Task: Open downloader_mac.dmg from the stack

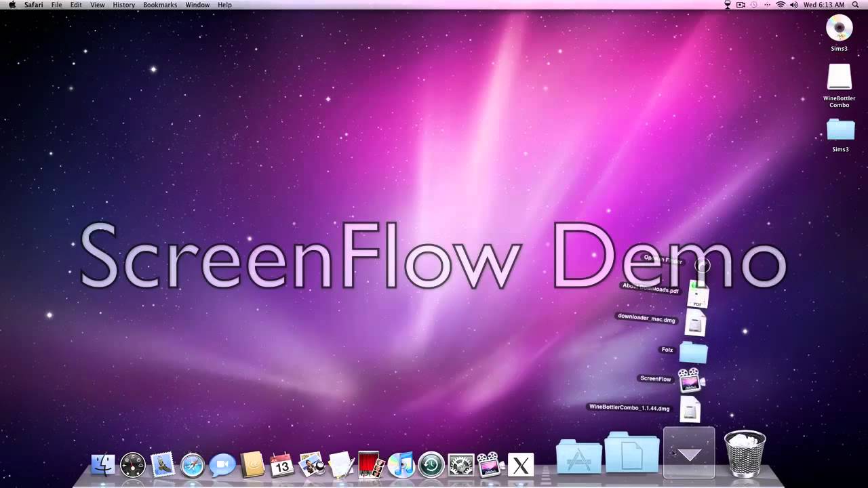Action: point(695,323)
